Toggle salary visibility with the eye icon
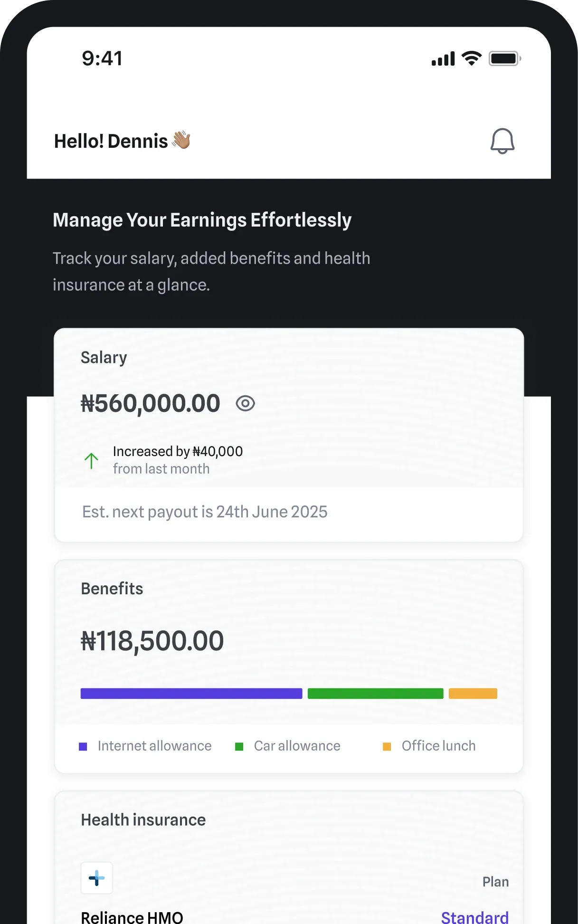The width and height of the screenshot is (578, 924). pyautogui.click(x=245, y=404)
